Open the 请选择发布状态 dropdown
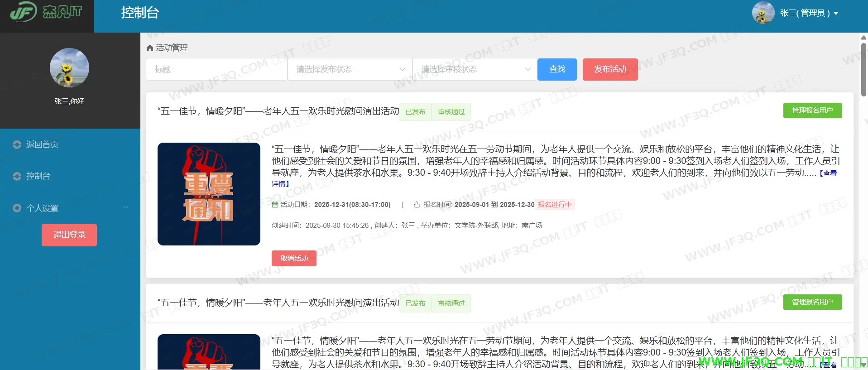 350,69
